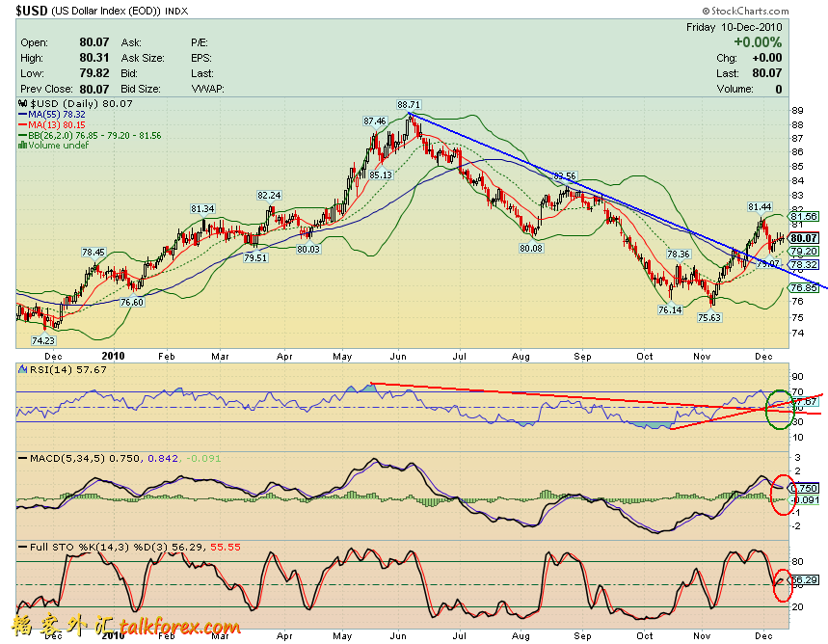
Task: Click the $USD (Daily) 80.07 legend entry
Action: pos(81,103)
